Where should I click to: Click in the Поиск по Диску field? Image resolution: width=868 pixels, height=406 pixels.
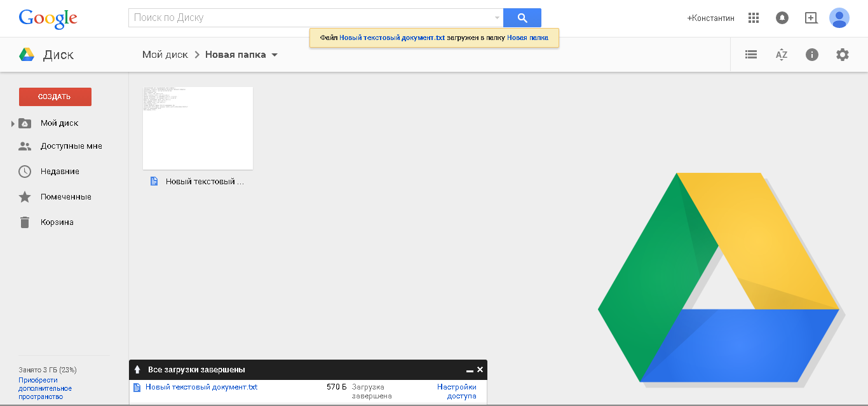[311, 18]
